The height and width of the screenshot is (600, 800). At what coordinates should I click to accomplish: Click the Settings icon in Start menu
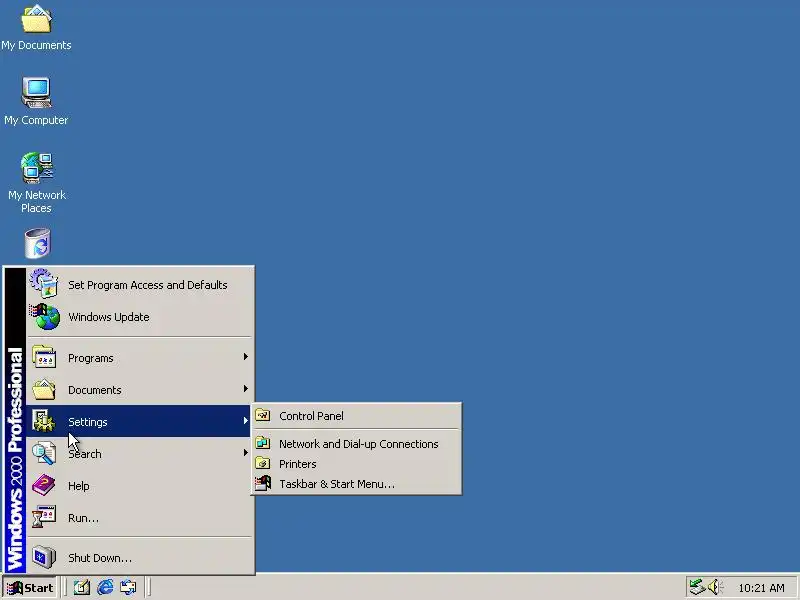click(44, 421)
